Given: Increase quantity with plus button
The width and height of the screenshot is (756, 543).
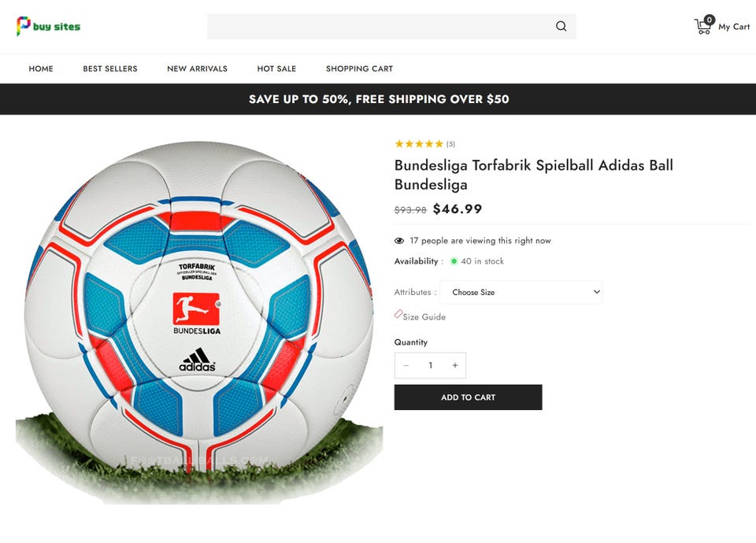Looking at the screenshot, I should [454, 365].
